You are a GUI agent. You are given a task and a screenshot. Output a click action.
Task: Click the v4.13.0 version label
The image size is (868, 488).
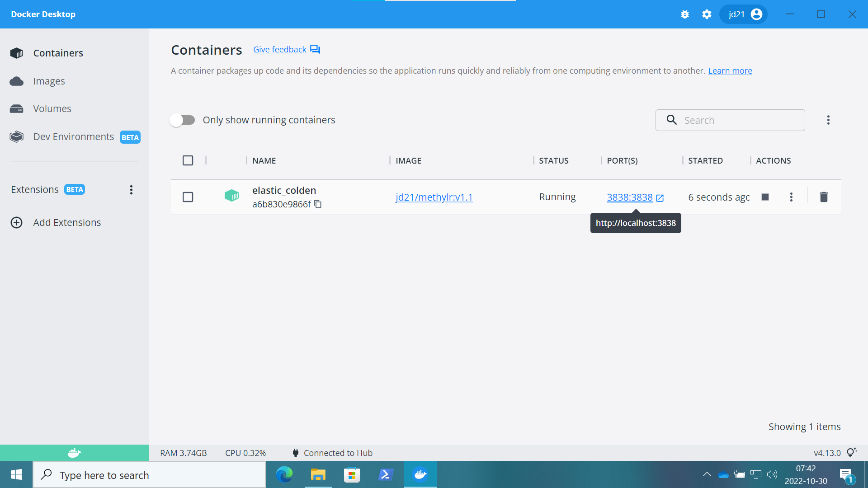pyautogui.click(x=827, y=453)
